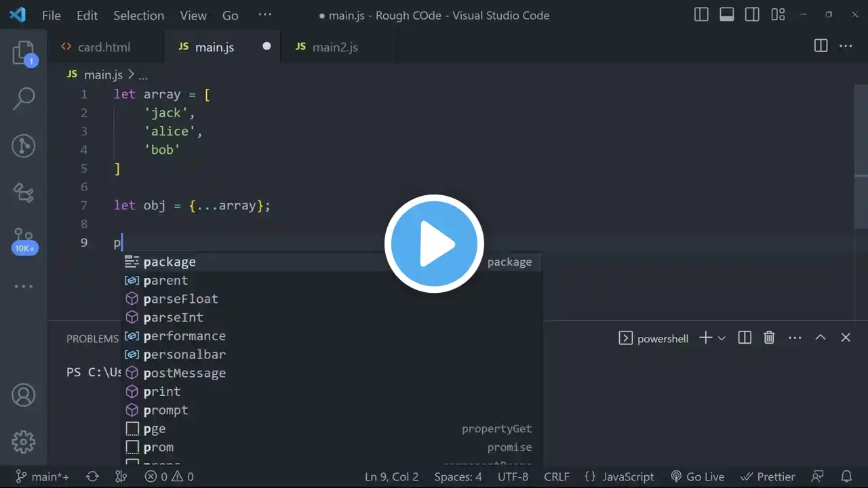
Task: Toggle the secondary side bar
Action: (752, 15)
